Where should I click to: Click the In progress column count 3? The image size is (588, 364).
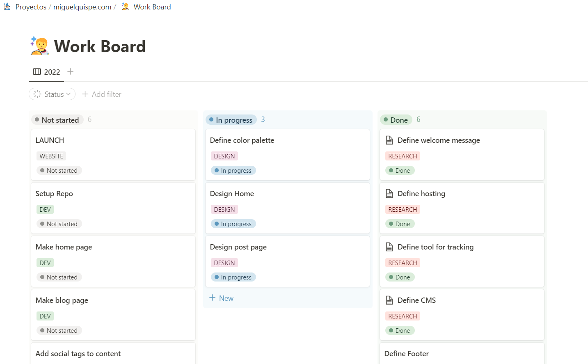tap(263, 119)
